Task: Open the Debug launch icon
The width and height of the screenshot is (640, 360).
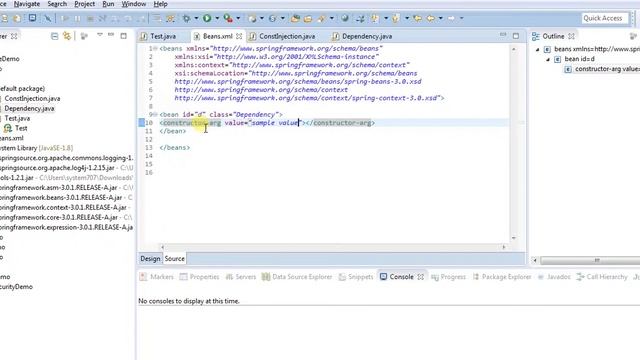Action: click(x=187, y=18)
